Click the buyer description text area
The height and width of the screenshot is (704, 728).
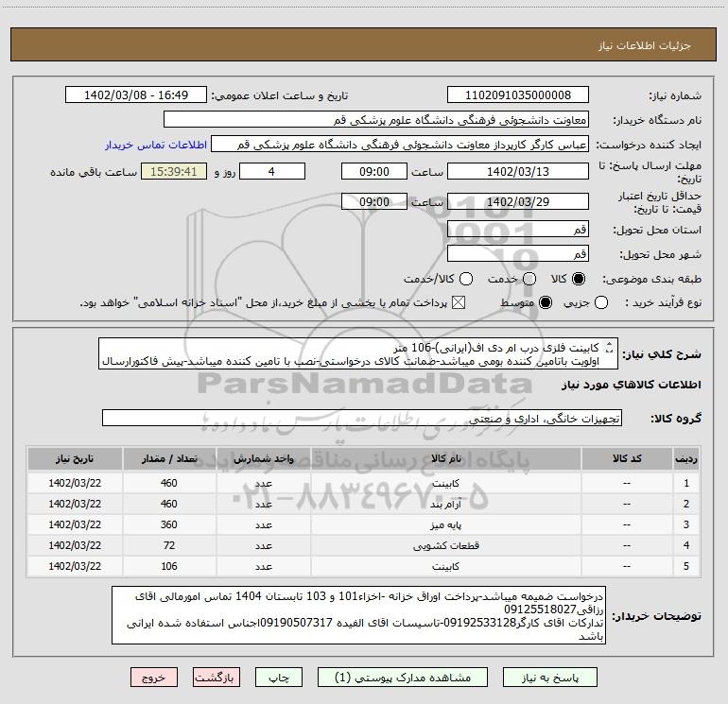coord(358,615)
